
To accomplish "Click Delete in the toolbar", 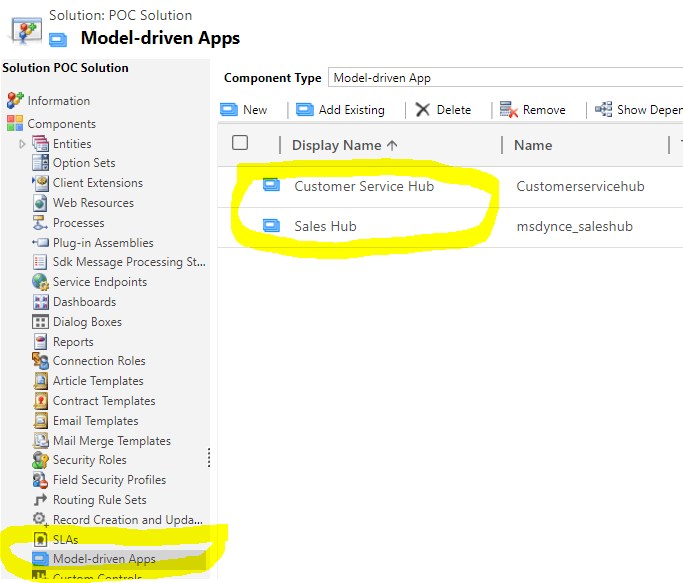I will pyautogui.click(x=443, y=110).
